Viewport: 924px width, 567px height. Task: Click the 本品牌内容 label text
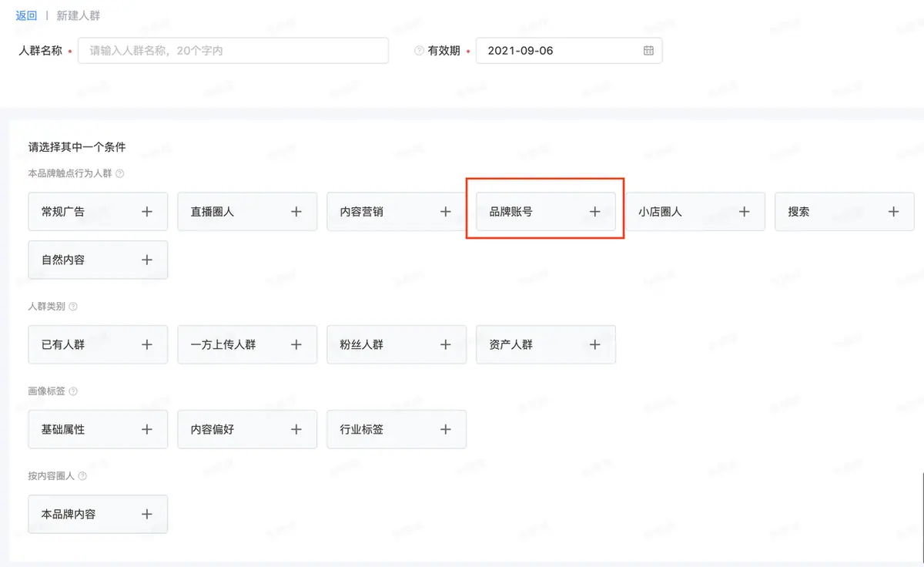coord(69,514)
